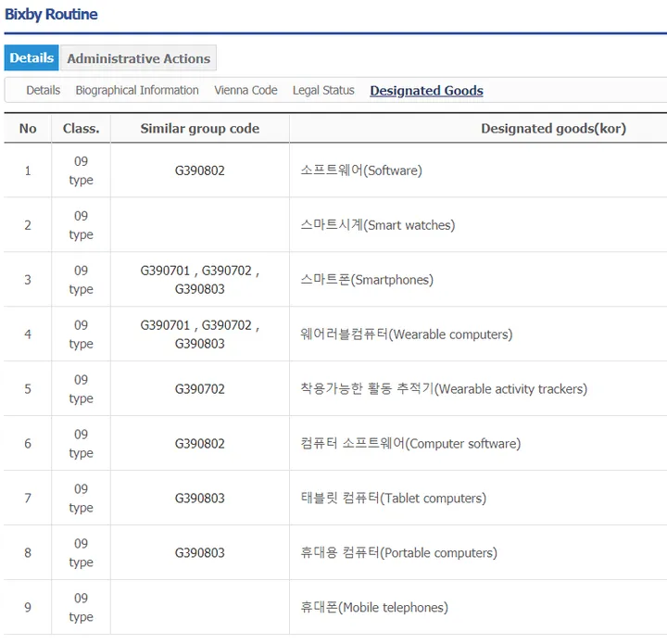Switch to Administrative Actions tab
This screenshot has height=644, width=667.
coord(139,58)
